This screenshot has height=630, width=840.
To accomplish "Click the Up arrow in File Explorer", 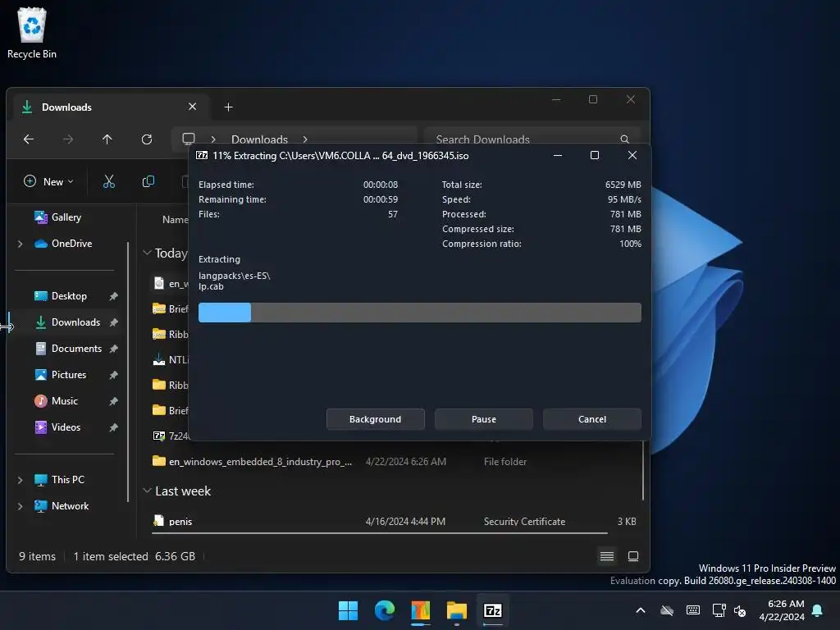I will click(107, 139).
